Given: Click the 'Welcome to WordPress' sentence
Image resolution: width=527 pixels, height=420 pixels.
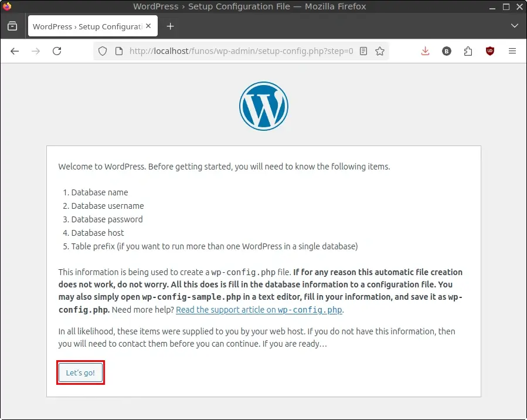Looking at the screenshot, I should point(224,167).
